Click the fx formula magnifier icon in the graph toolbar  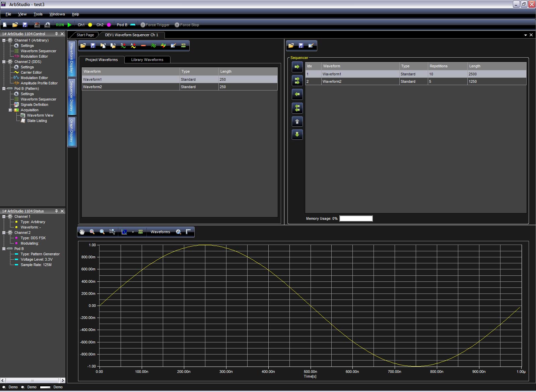179,232
